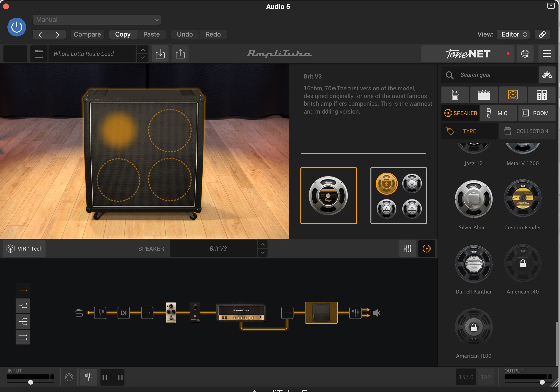Click the Copy button
The width and height of the screenshot is (560, 392).
pyautogui.click(x=123, y=35)
